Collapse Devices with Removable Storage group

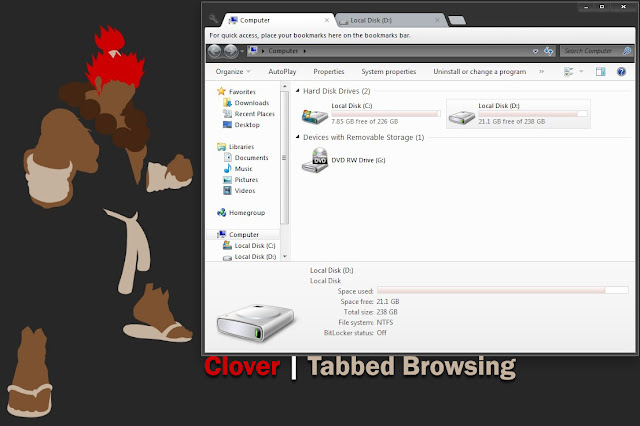298,137
